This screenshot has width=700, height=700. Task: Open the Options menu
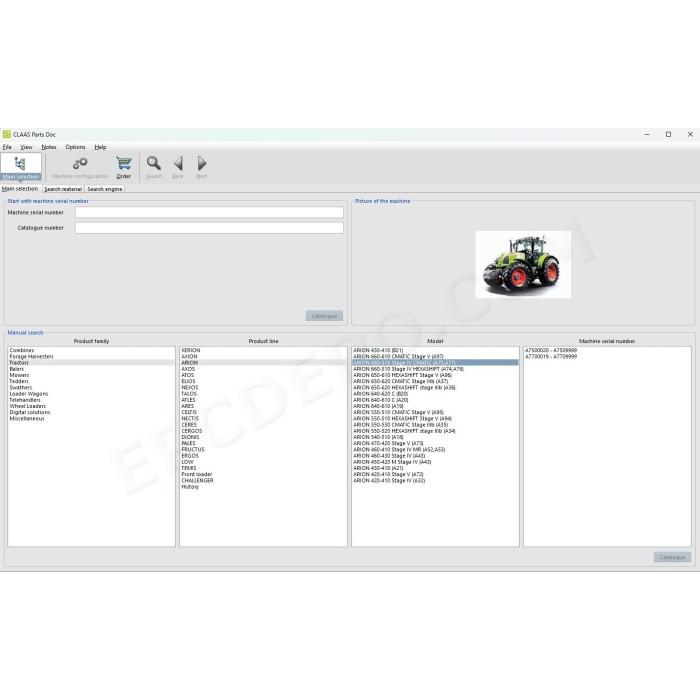click(x=75, y=147)
